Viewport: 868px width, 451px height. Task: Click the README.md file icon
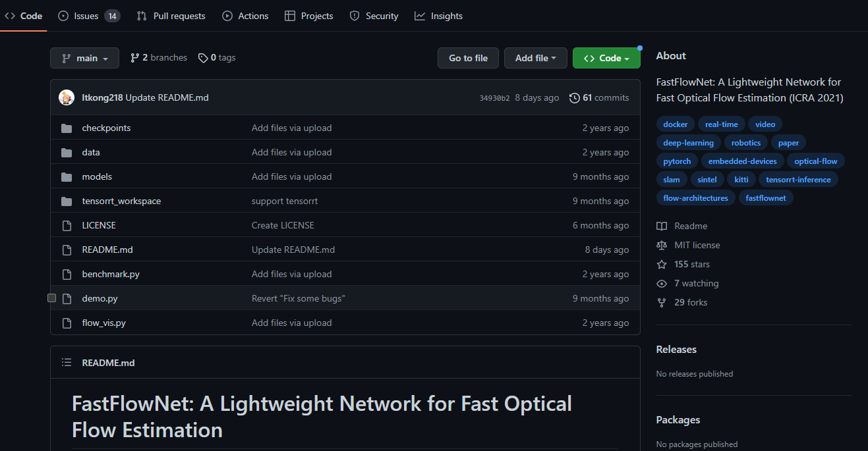pyautogui.click(x=67, y=250)
